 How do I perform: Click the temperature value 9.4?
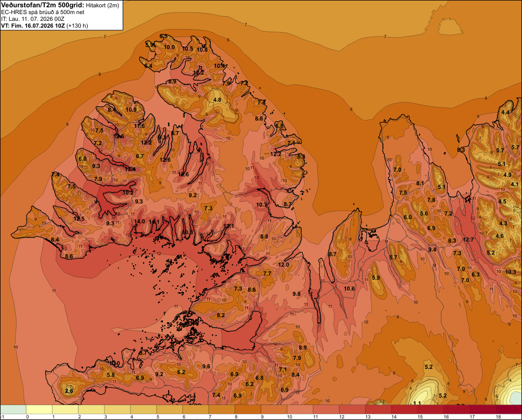click(x=432, y=249)
